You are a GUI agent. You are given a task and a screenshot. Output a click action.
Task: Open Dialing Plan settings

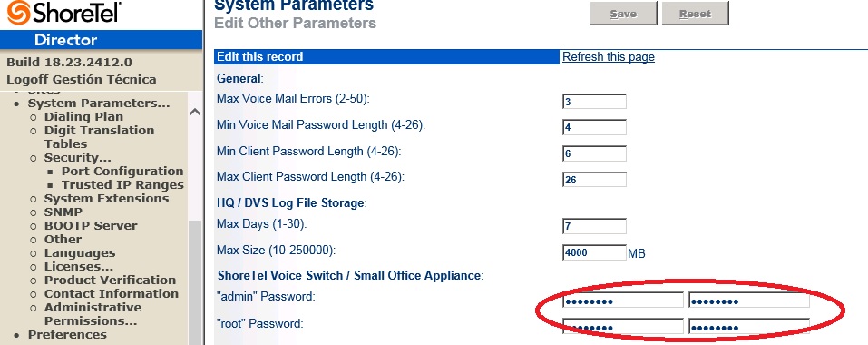83,117
